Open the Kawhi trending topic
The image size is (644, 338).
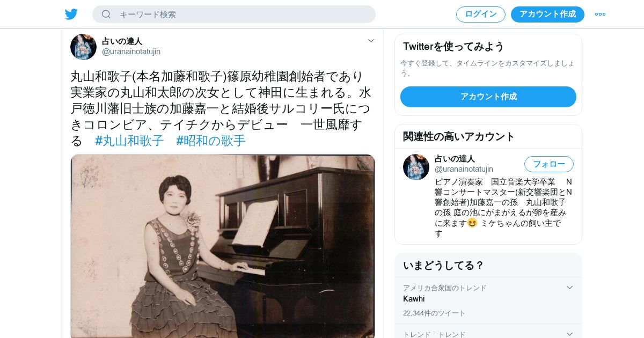click(414, 299)
